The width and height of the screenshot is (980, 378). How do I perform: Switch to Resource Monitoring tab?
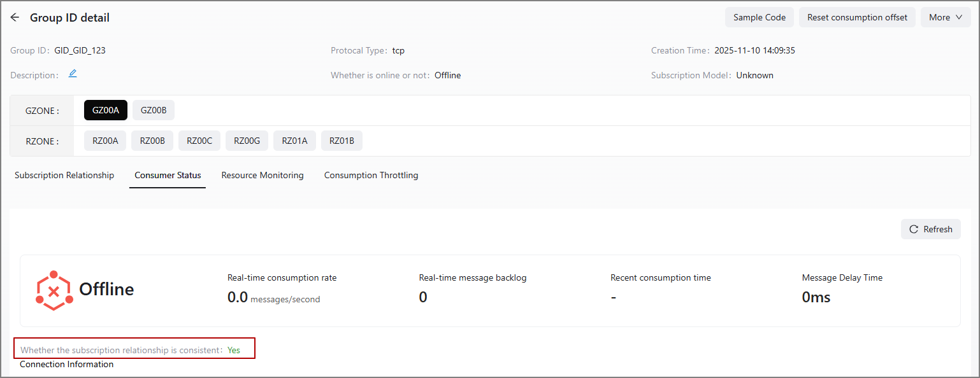[x=263, y=175]
